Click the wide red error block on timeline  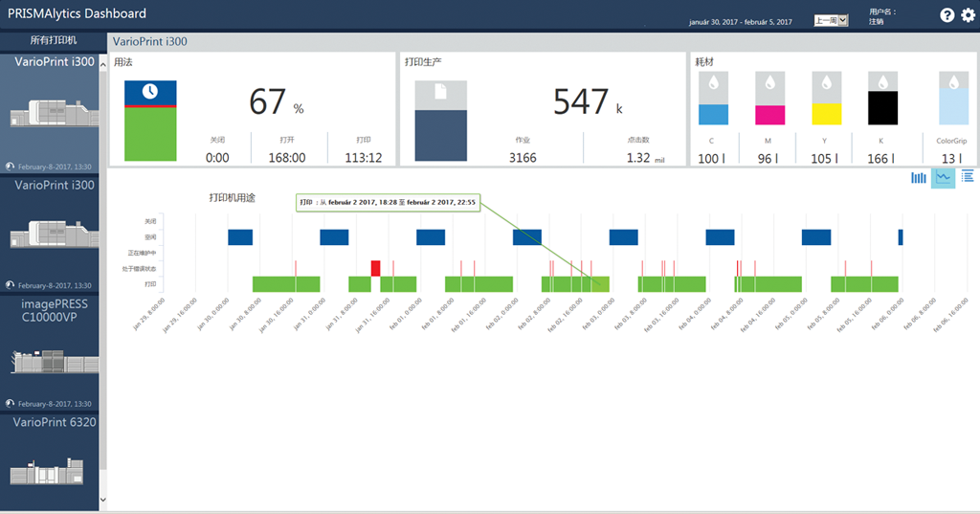(375, 268)
